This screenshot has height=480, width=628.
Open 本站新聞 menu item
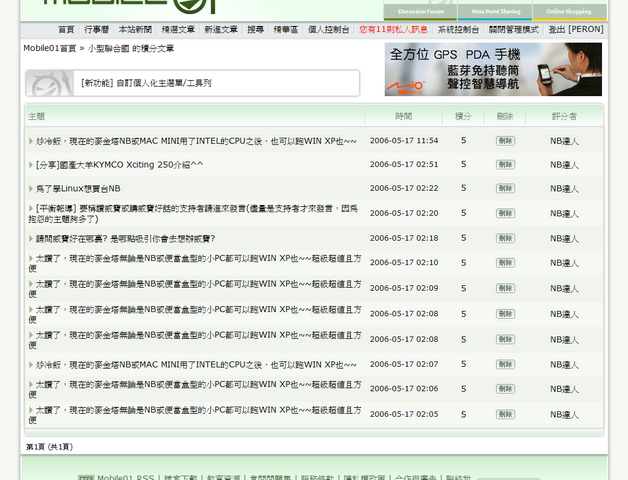coord(135,30)
